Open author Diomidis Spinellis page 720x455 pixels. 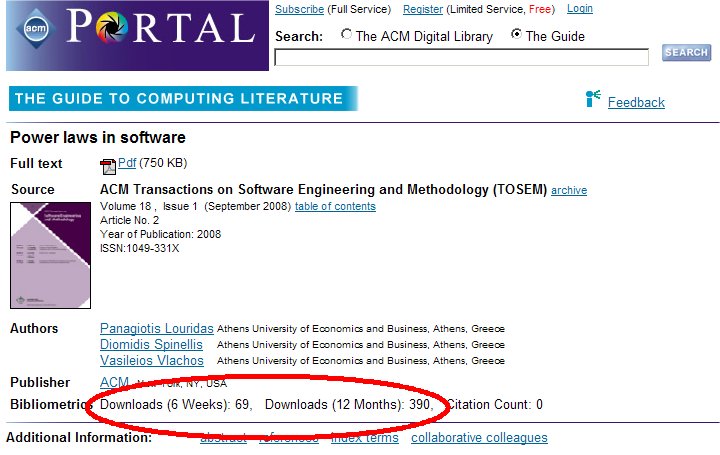[151, 344]
